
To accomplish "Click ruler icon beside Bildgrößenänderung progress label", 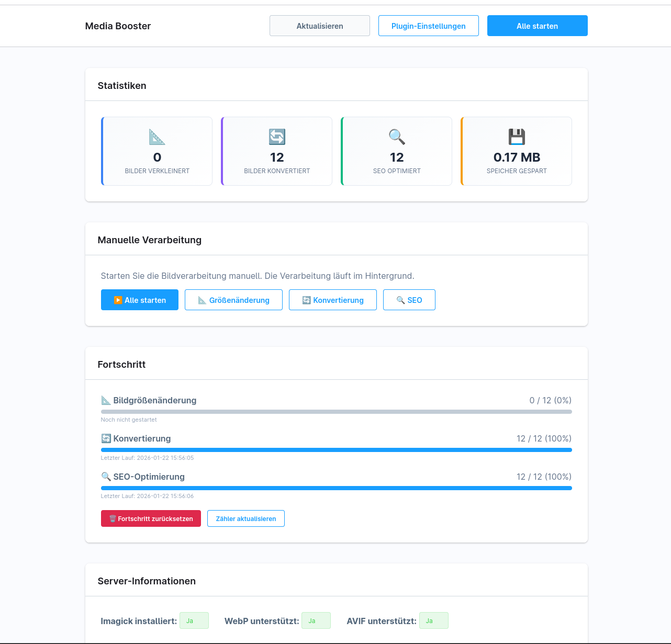I will point(106,400).
